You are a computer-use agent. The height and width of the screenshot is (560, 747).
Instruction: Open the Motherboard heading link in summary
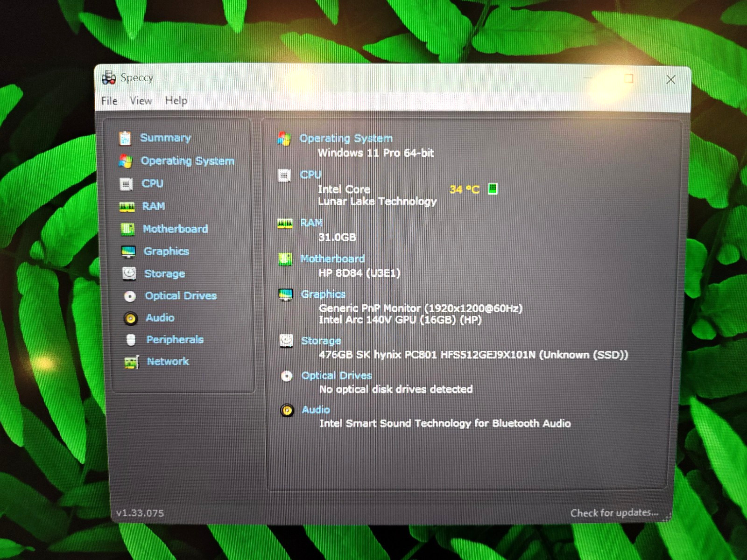point(332,259)
